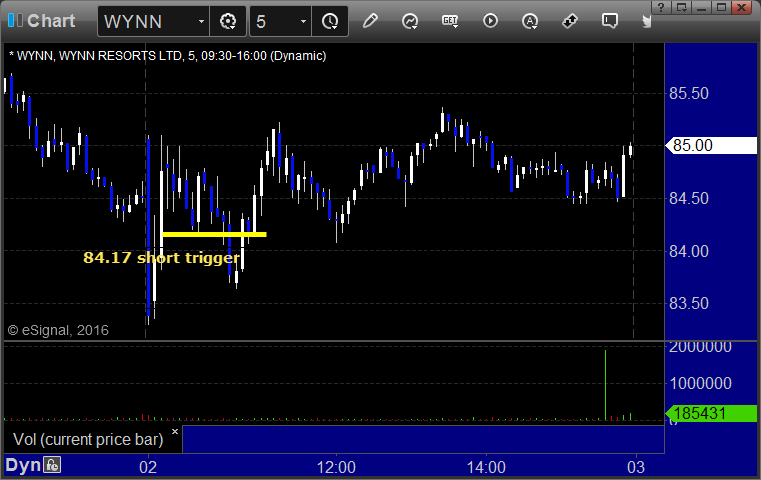Click the question mark help button
This screenshot has width=761, height=480.
pyautogui.click(x=661, y=7)
